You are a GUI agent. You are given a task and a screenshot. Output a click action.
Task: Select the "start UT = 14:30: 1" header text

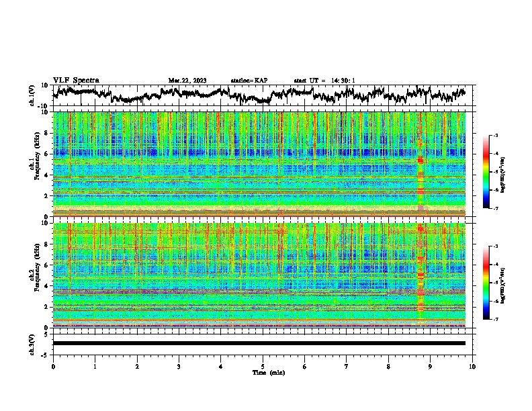(324, 81)
